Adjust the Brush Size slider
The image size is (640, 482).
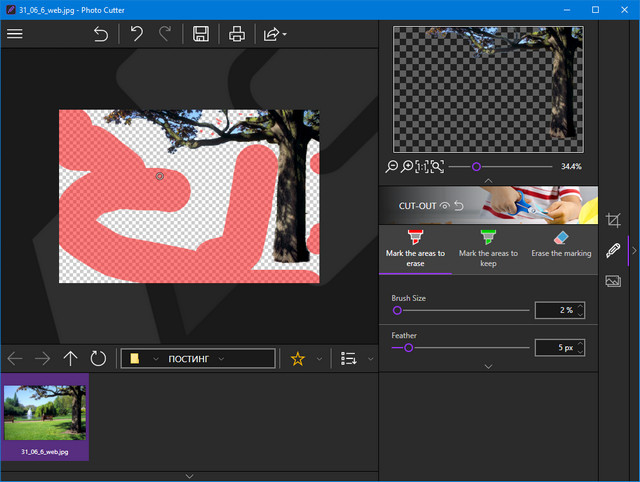point(397,311)
